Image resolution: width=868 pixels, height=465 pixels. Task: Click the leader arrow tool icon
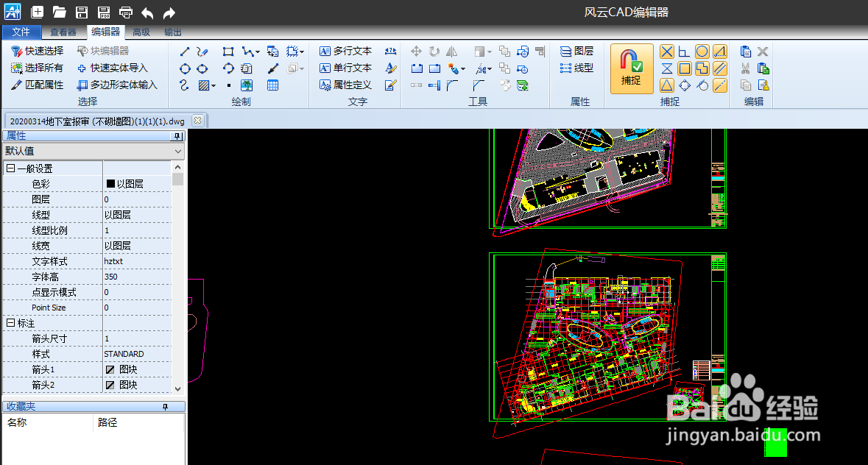tap(273, 68)
